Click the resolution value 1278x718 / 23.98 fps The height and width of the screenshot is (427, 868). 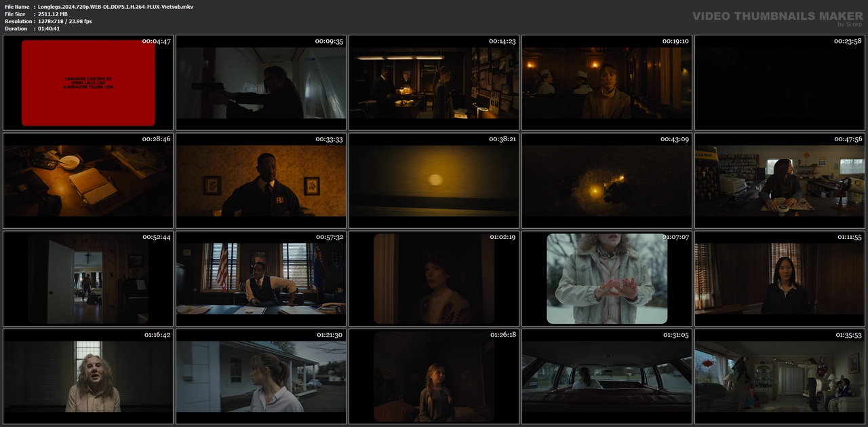pyautogui.click(x=65, y=21)
